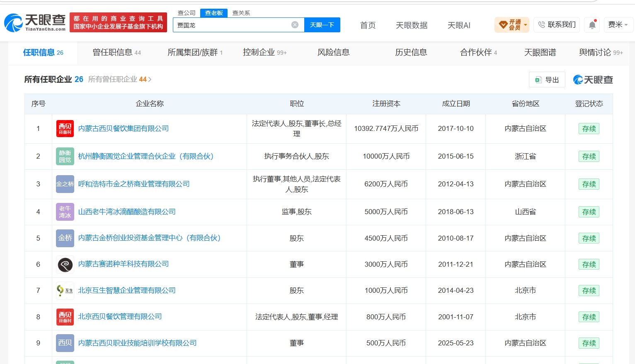Clear the search box with the X icon

tap(295, 25)
